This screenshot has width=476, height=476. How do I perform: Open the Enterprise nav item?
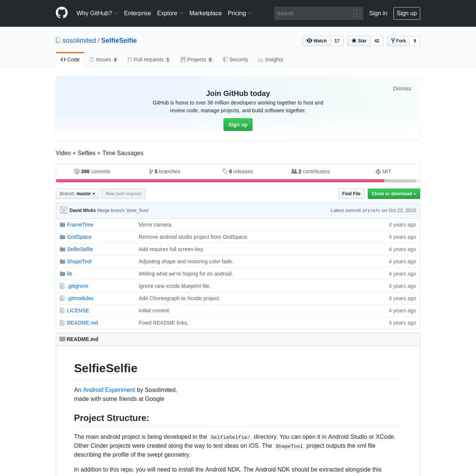click(138, 13)
